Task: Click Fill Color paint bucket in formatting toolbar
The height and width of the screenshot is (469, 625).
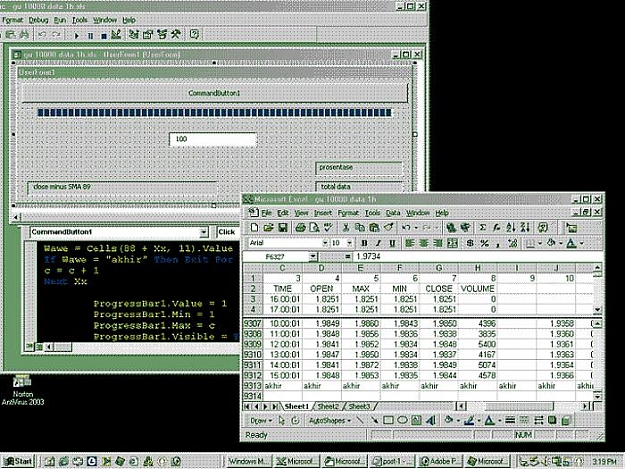Action: tap(552, 243)
